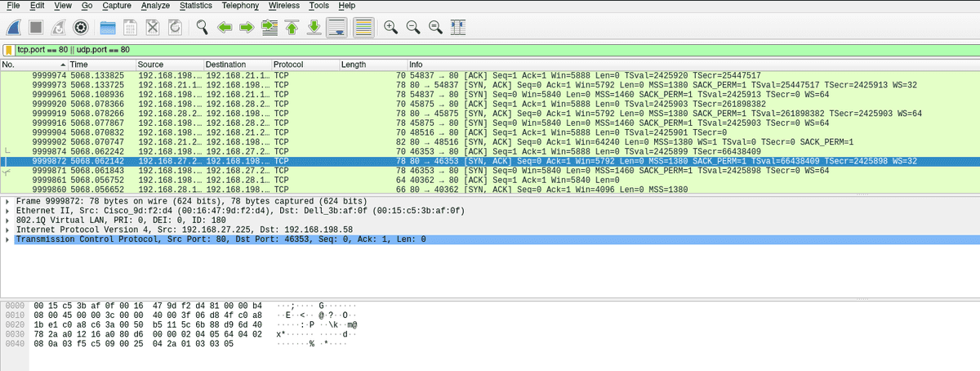This screenshot has width=980, height=371.
Task: Reset text to normal size
Action: (x=435, y=27)
